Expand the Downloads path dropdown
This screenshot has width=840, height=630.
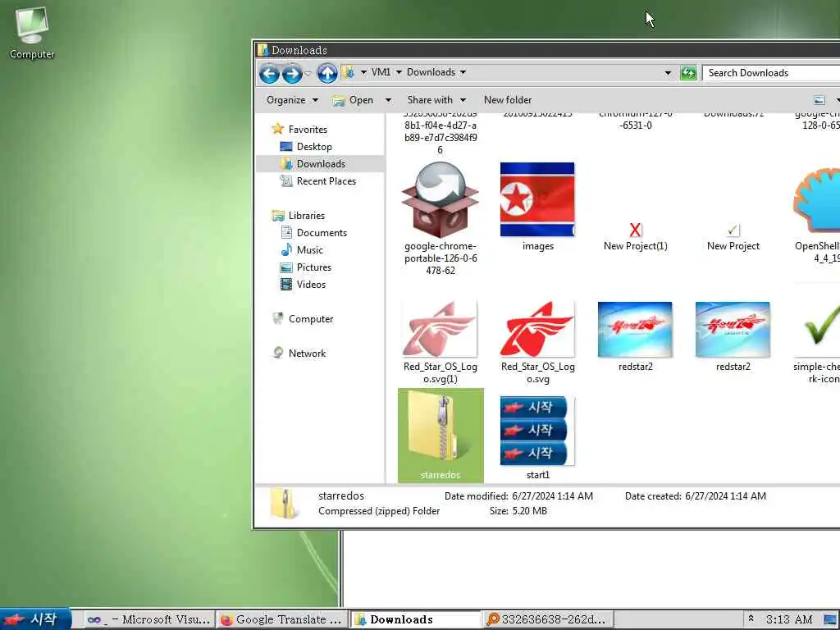(x=463, y=72)
